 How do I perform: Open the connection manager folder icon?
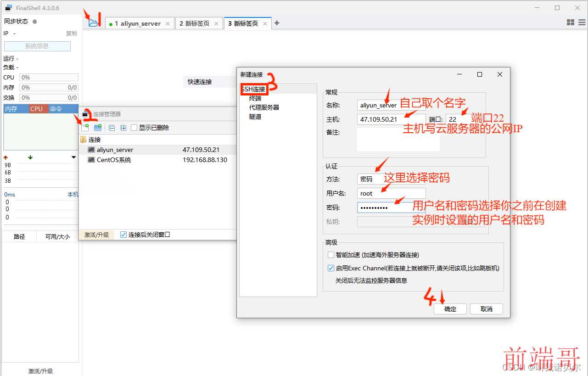click(94, 22)
